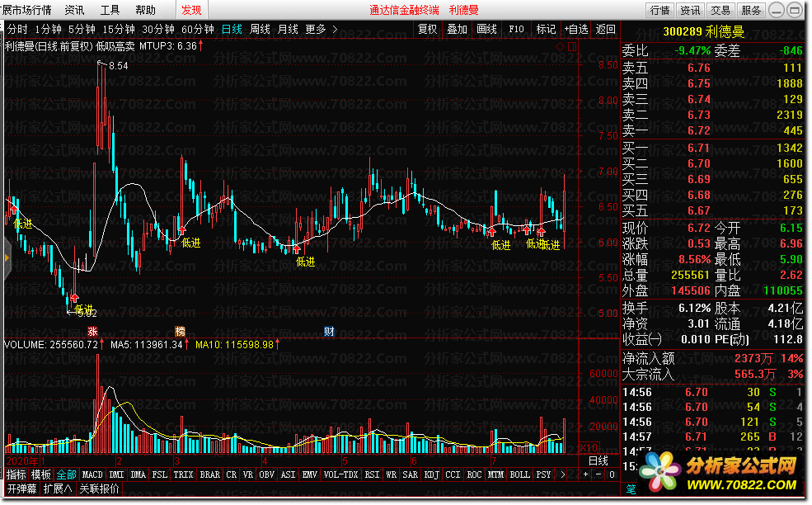Image resolution: width=812 pixels, height=505 pixels.
Task: Click the 标记 mark option
Action: coord(546,30)
